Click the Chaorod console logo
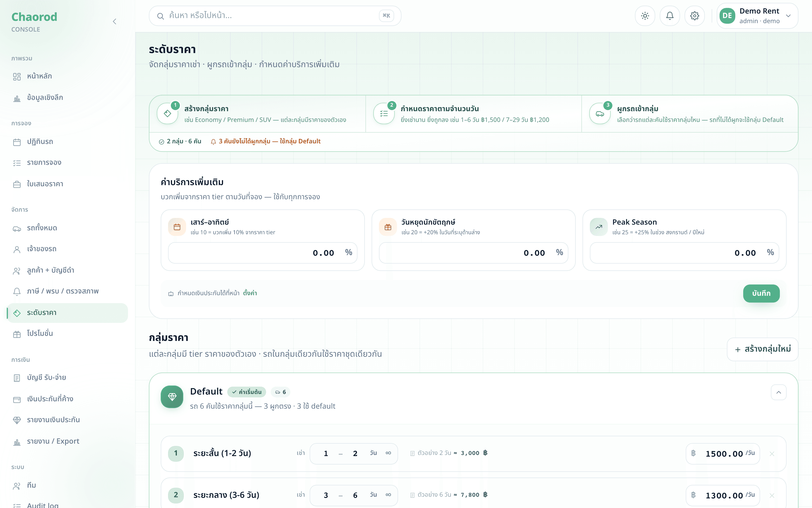The image size is (812, 508). [x=34, y=22]
